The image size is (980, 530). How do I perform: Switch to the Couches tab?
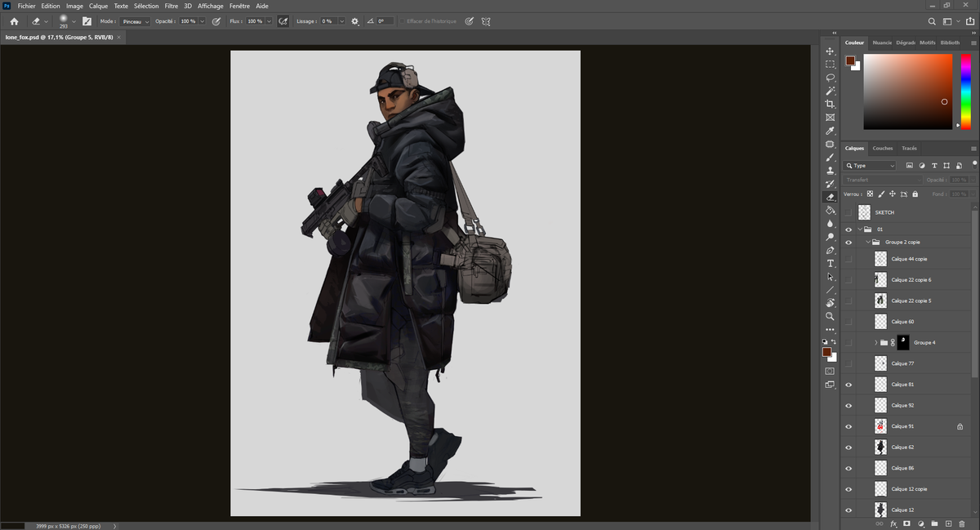pyautogui.click(x=883, y=149)
